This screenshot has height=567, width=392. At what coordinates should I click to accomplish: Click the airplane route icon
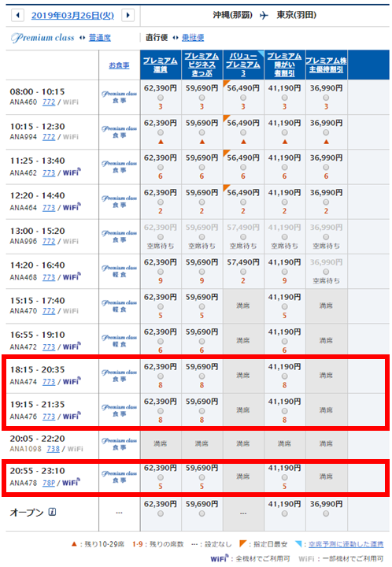click(x=264, y=15)
